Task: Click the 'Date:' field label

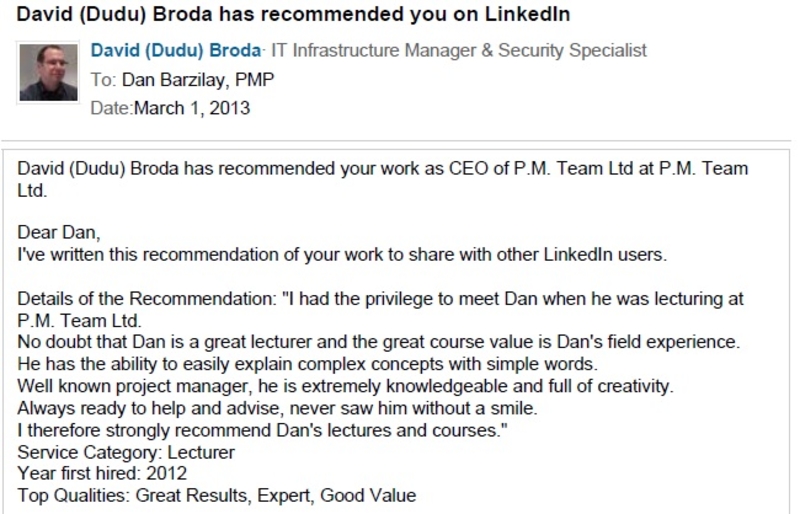Action: click(x=112, y=108)
